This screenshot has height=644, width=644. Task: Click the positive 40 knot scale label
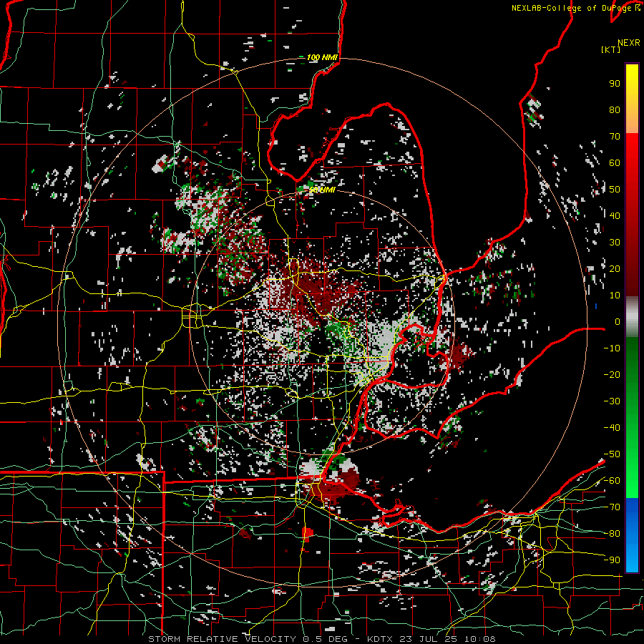[x=615, y=215]
